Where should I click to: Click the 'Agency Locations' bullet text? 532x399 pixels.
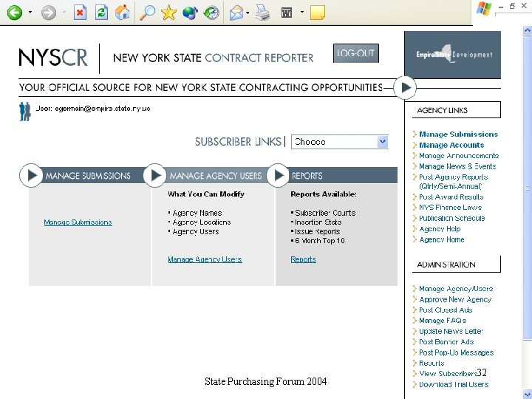click(x=202, y=222)
